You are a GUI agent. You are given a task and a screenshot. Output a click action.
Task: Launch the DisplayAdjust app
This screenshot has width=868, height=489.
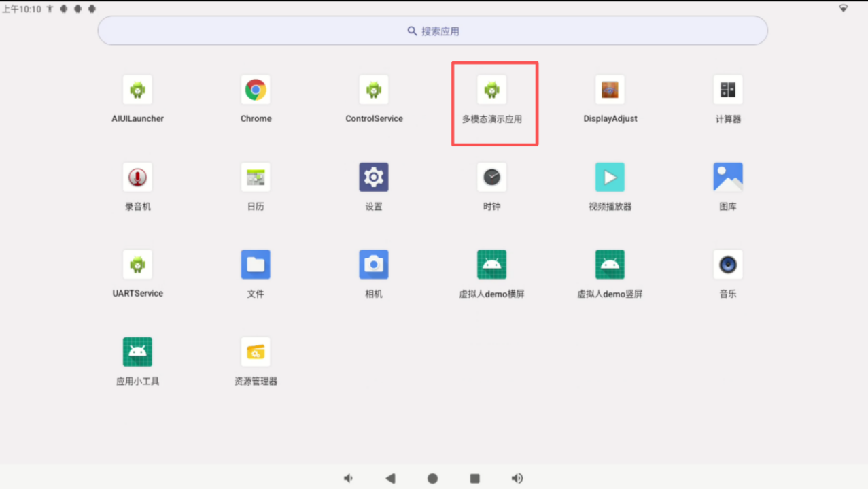(x=610, y=90)
